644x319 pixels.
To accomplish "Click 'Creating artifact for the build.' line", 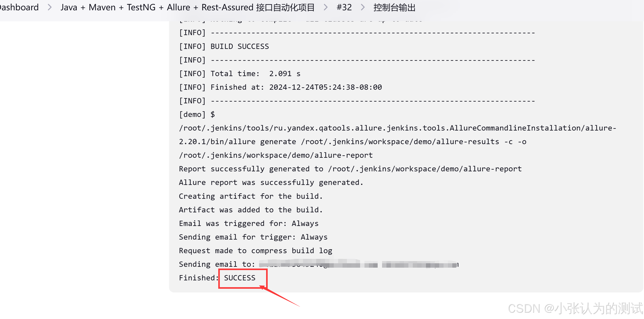I will pyautogui.click(x=251, y=196).
